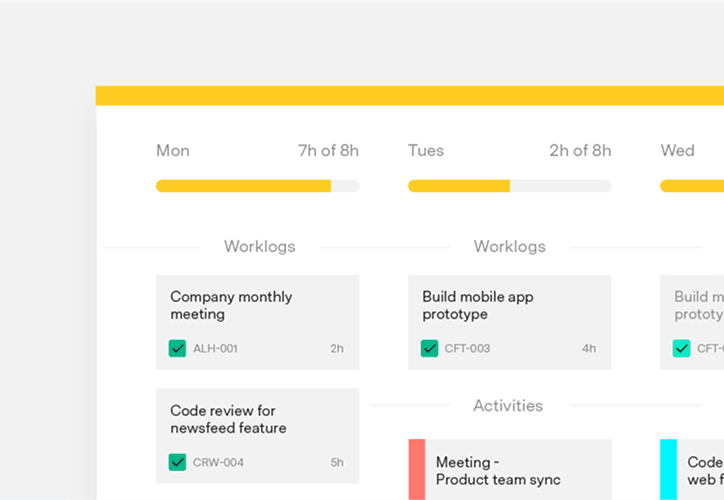Image resolution: width=724 pixels, height=500 pixels.
Task: Click the 7h of 8h label
Action: (328, 151)
